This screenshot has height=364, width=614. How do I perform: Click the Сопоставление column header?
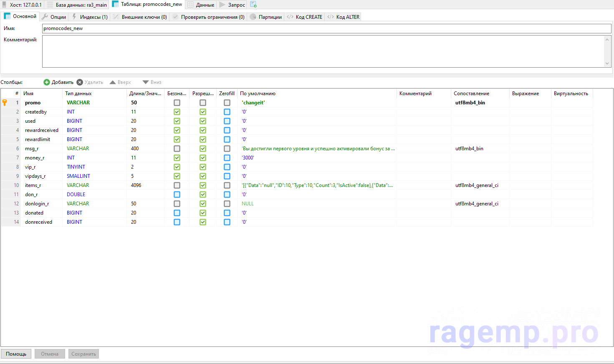click(x=480, y=94)
